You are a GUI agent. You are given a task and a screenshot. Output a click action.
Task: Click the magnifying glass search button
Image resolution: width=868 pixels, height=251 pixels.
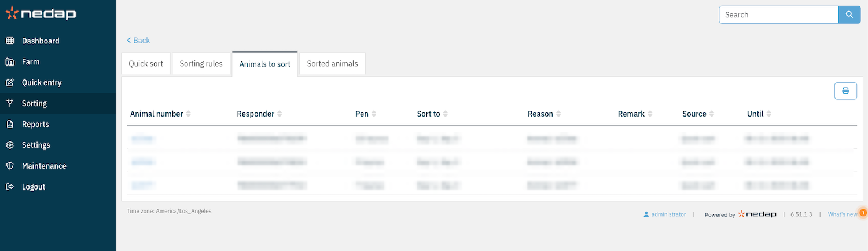coord(849,14)
